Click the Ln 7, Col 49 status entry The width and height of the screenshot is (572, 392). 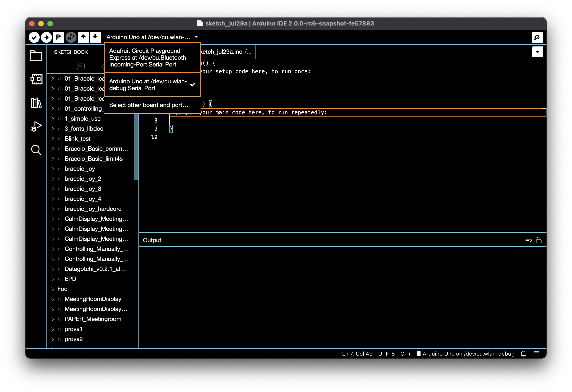(x=357, y=354)
